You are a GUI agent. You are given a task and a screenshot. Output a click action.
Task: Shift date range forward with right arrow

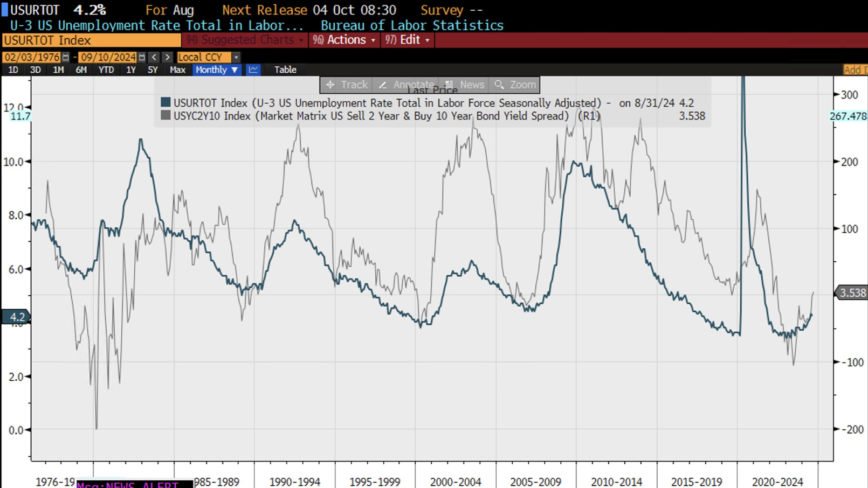(x=167, y=57)
